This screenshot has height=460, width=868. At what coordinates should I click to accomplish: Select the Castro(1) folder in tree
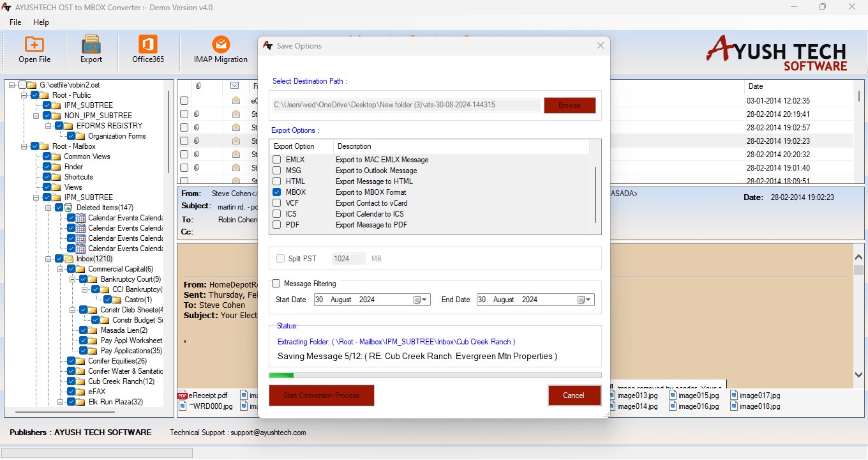pos(138,300)
